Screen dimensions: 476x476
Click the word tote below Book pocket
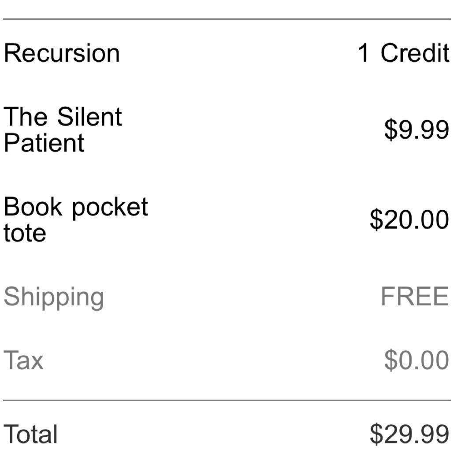tap(25, 232)
